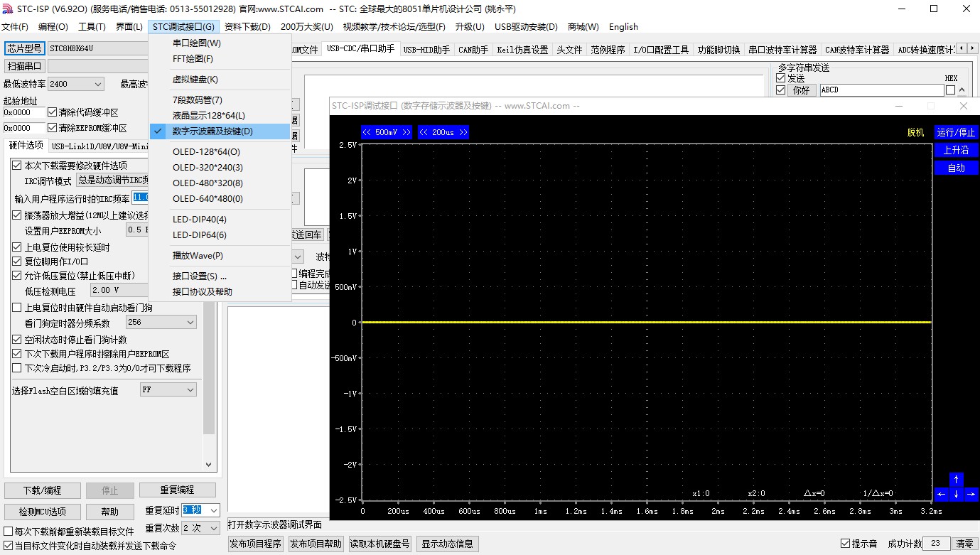The height and width of the screenshot is (555, 980).
Task: Select 播放Wave(P) menu entry
Action: [x=220, y=255]
